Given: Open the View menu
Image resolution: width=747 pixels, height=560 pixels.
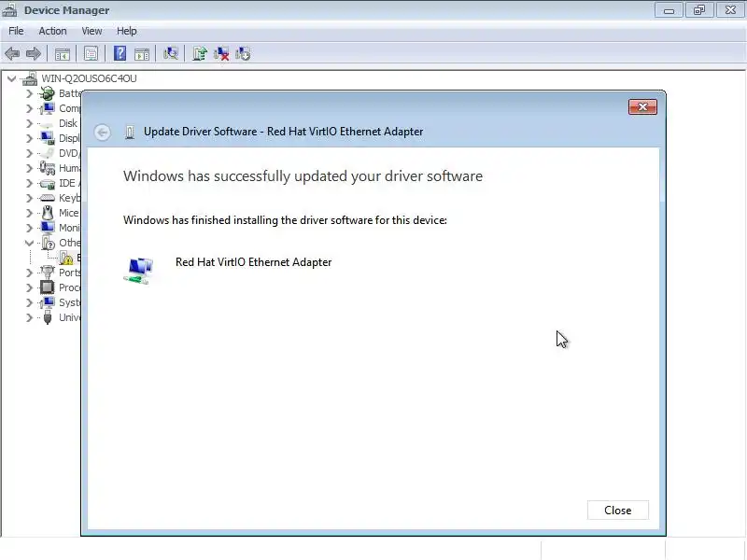Looking at the screenshot, I should coord(92,31).
